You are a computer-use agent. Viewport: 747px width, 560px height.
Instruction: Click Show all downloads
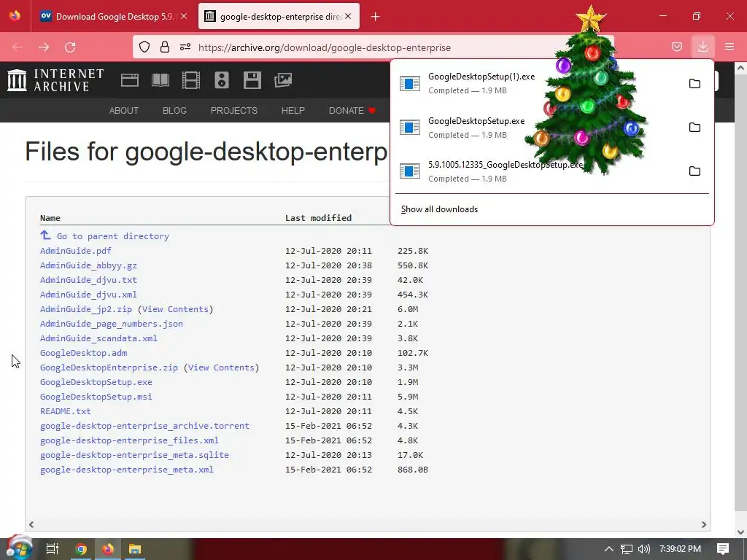(x=439, y=209)
